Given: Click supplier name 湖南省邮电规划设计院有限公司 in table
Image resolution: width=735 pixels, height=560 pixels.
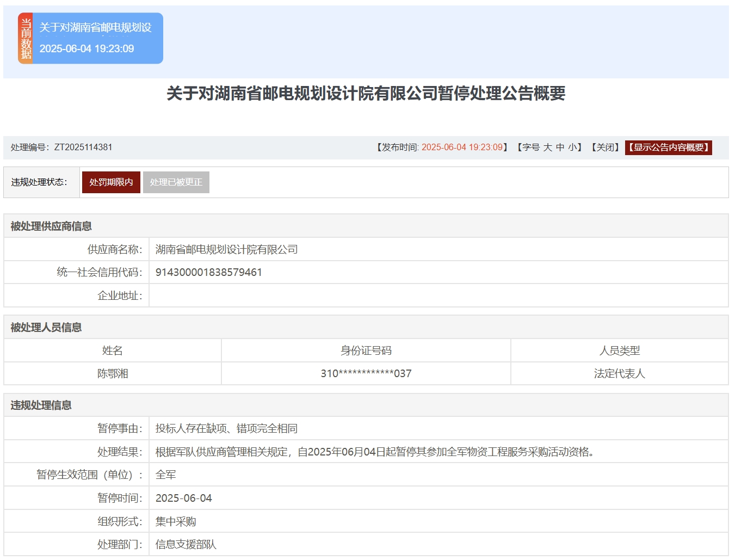Looking at the screenshot, I should coord(227,250).
